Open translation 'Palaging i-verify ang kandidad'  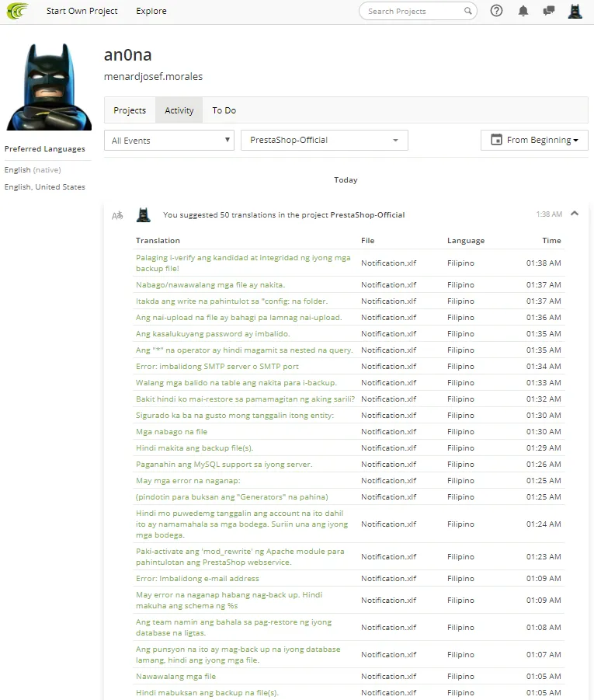click(243, 263)
